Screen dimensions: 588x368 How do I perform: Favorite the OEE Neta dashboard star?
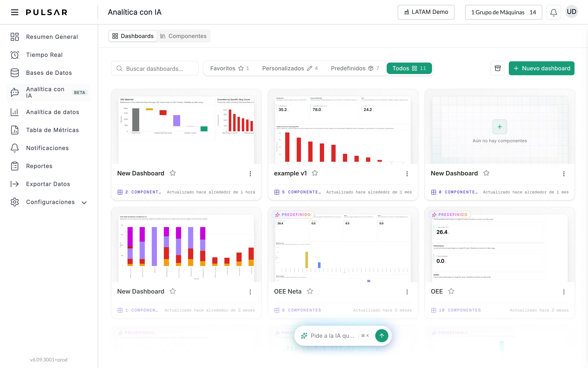pos(310,291)
